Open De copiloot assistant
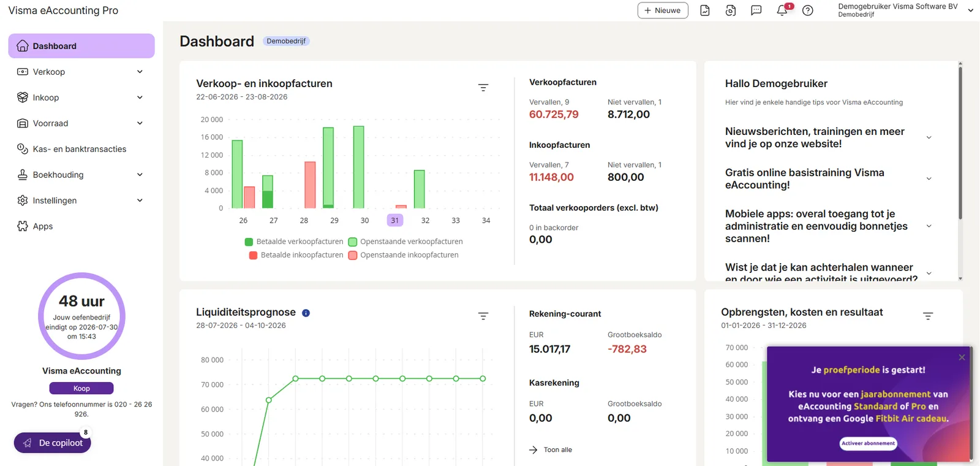The height and width of the screenshot is (466, 980). [53, 443]
